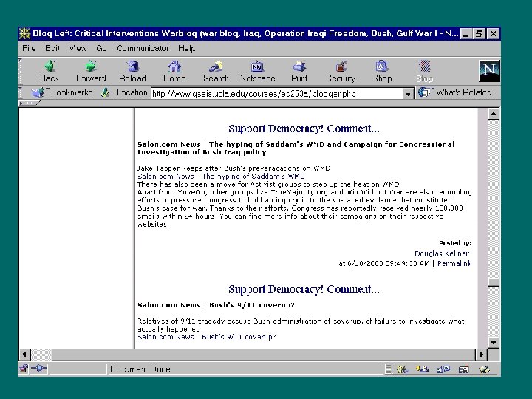Viewport: 532px width, 399px height.
Task: Click the Stop loading button
Action: click(424, 71)
